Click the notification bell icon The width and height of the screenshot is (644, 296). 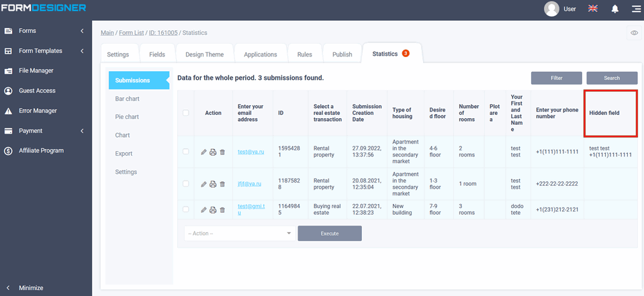point(614,9)
